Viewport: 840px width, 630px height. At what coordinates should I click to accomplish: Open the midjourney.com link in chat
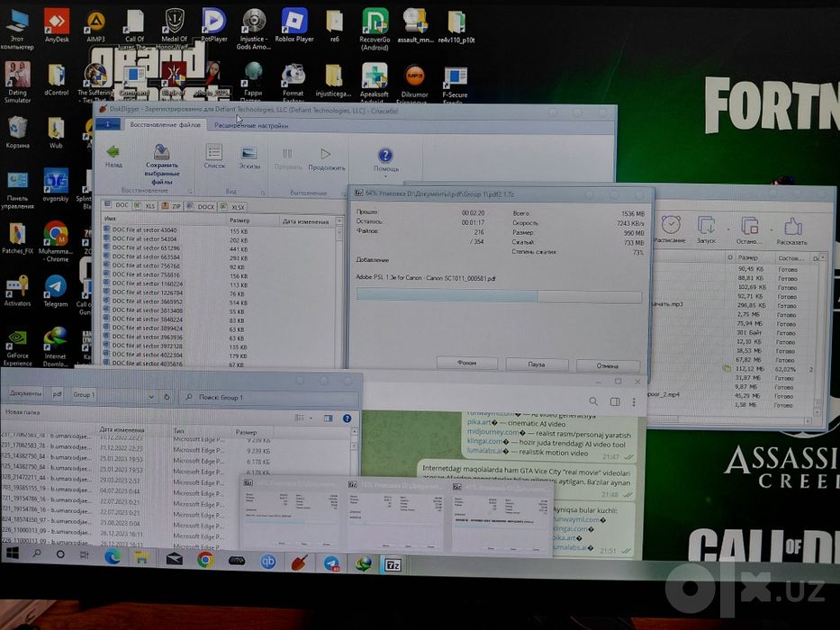(492, 432)
